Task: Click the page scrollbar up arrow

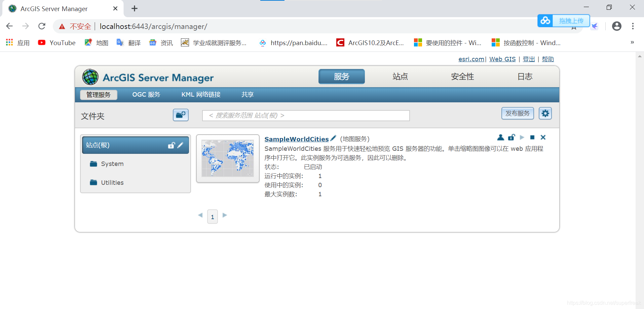Action: [640, 56]
